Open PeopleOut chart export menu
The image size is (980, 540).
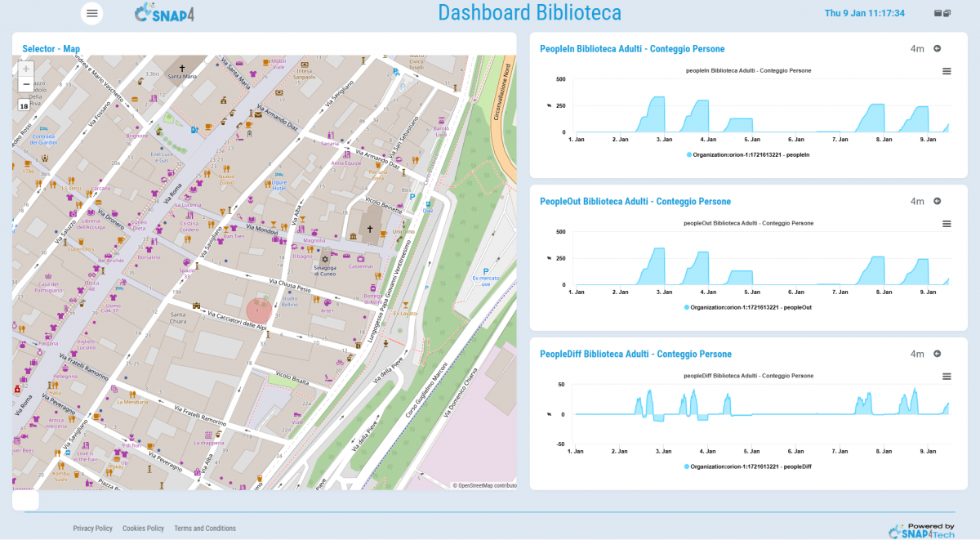947,224
